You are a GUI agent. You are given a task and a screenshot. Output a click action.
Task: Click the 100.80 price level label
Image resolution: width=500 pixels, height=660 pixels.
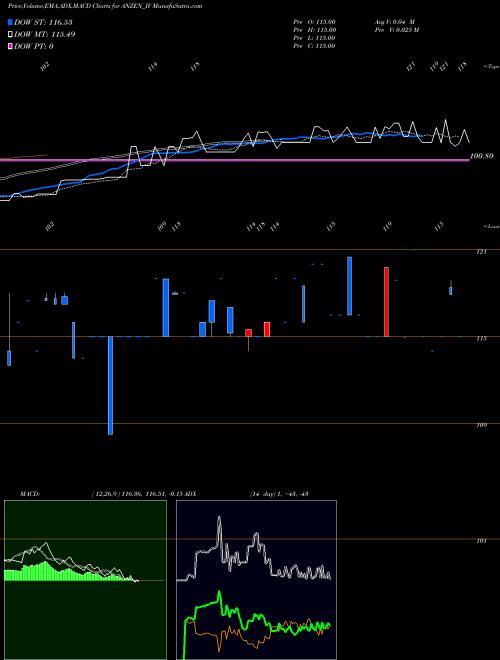(x=481, y=156)
